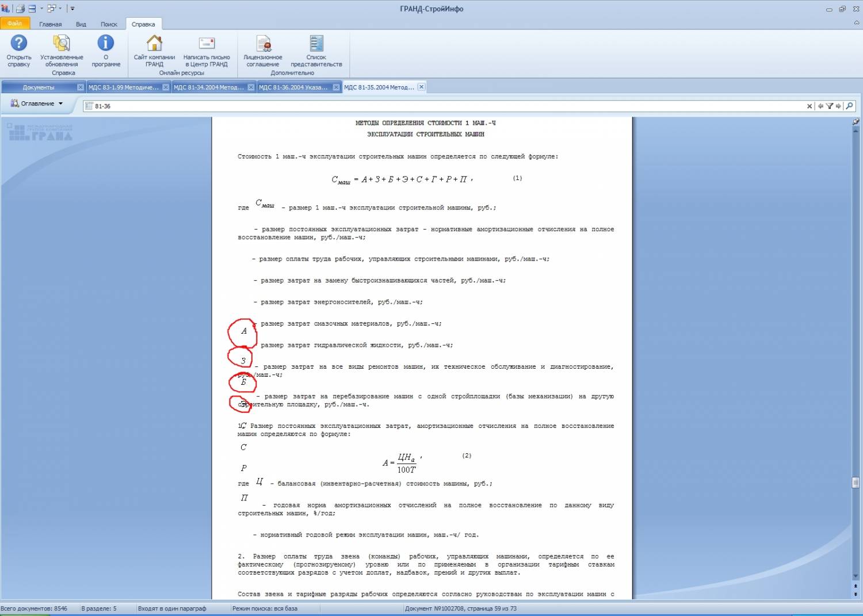This screenshot has height=616, width=863.
Task: Close the МДС 81-35.2004 tab
Action: tap(421, 87)
